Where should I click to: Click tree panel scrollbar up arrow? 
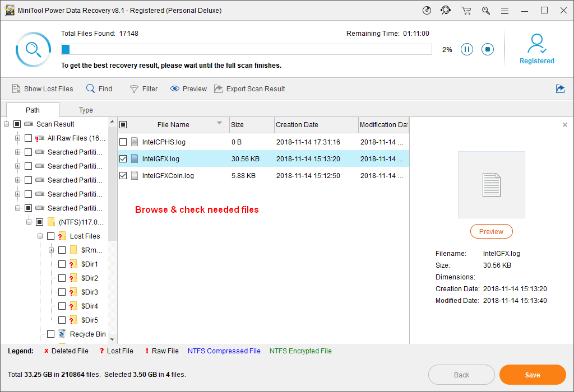112,122
